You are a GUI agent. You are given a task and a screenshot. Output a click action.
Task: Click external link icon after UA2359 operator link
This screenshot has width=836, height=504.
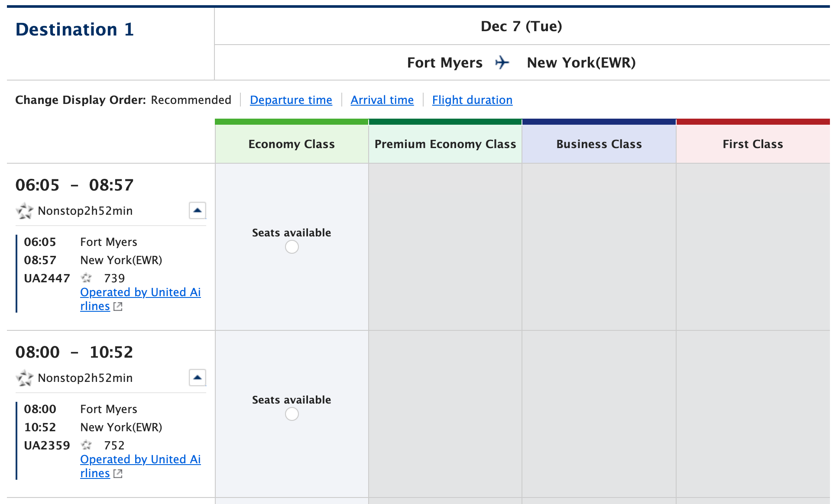(x=118, y=474)
